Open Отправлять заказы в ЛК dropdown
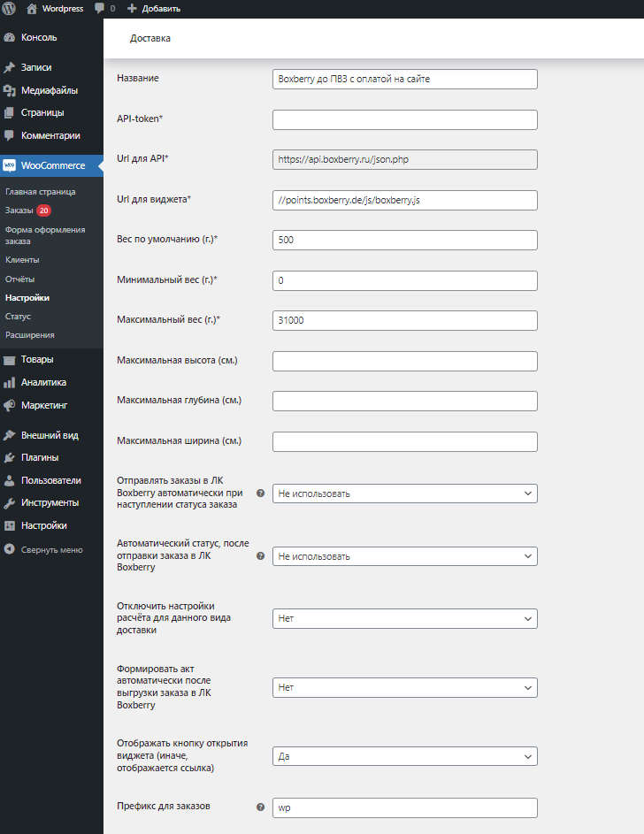Image resolution: width=644 pixels, height=834 pixels. point(404,494)
